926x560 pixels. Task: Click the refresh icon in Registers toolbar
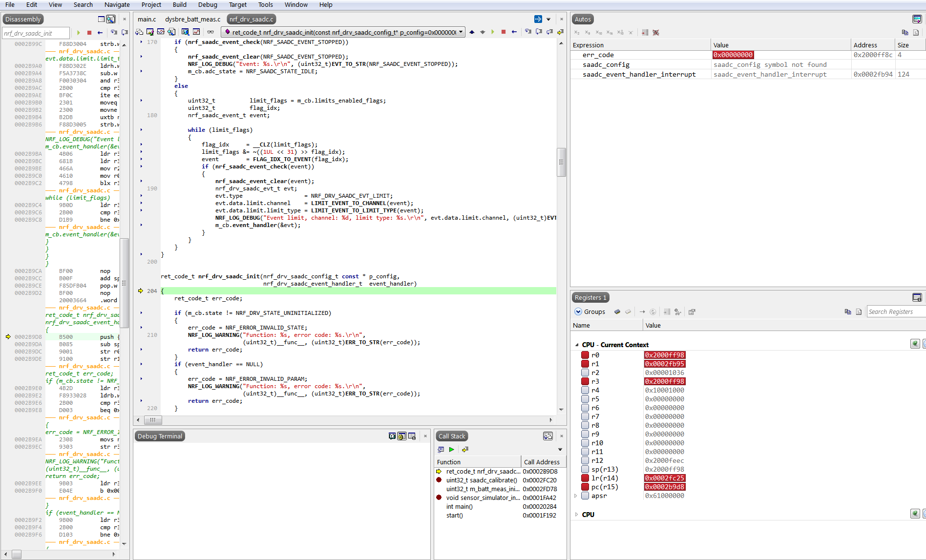[x=652, y=311]
